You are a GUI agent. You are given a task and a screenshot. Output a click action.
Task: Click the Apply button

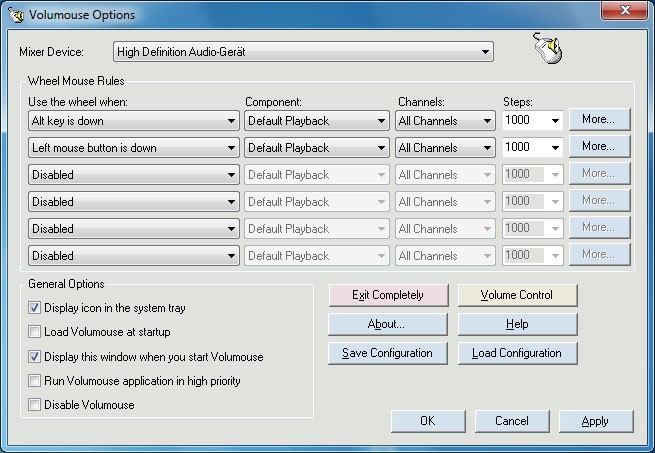tap(596, 421)
